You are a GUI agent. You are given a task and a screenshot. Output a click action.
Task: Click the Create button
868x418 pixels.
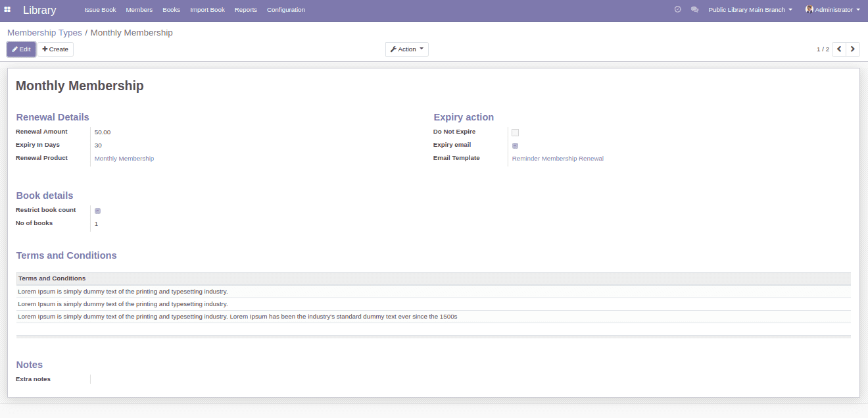[x=55, y=49]
